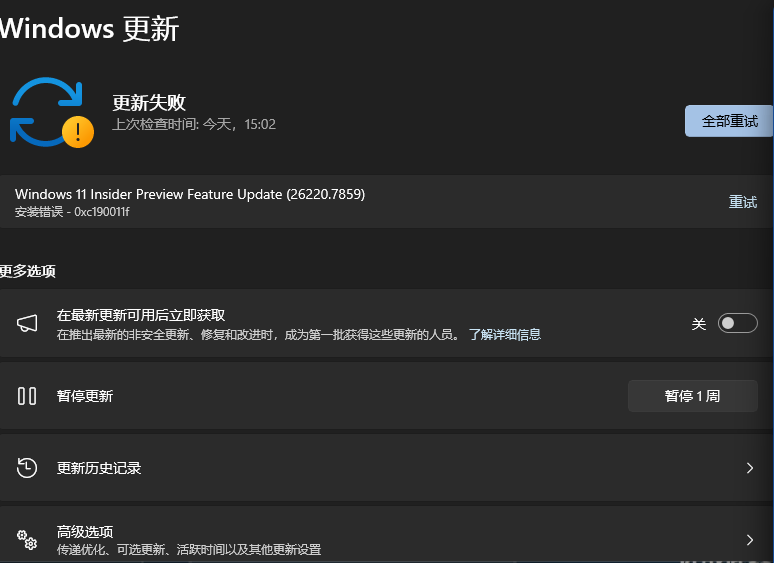774x563 pixels.
Task: Click 传递优化、可选更新 description text
Action: click(189, 549)
